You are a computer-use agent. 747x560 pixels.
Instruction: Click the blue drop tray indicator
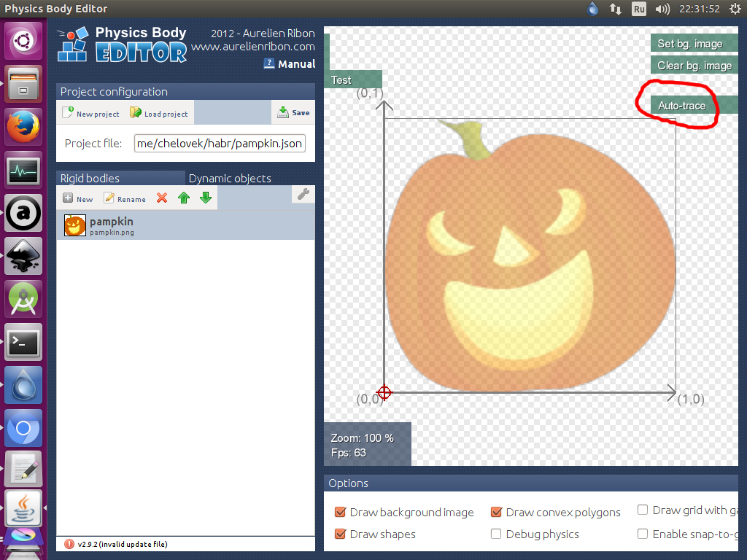coord(592,9)
